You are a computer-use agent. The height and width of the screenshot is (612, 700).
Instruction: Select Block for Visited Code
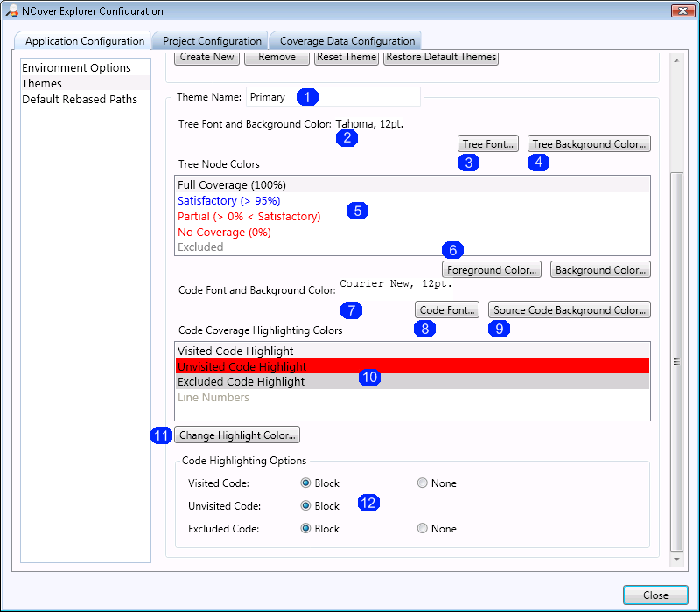[305, 483]
